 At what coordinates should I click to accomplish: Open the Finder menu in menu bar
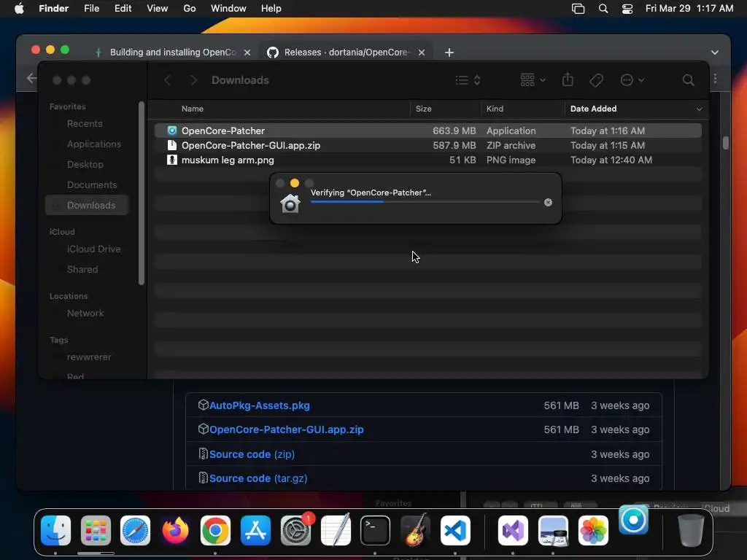(x=53, y=9)
